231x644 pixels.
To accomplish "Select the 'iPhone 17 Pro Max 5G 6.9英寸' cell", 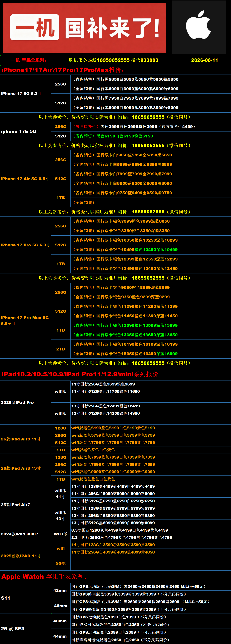I will (x=26, y=321).
